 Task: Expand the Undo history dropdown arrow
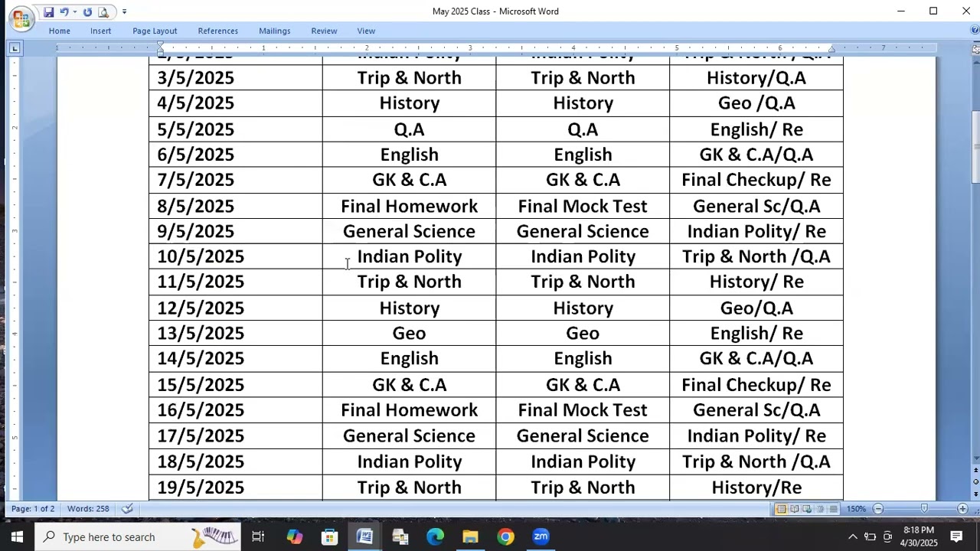pos(74,11)
